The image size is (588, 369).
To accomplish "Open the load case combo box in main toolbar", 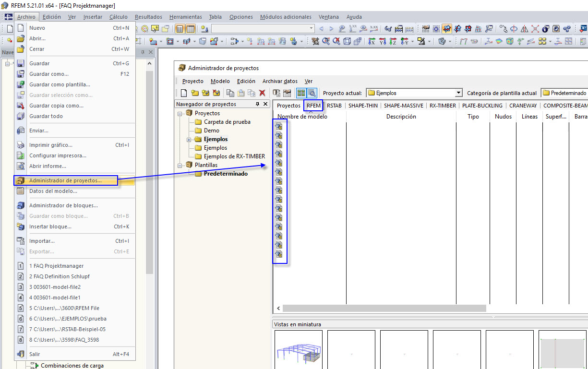I will coord(263,29).
